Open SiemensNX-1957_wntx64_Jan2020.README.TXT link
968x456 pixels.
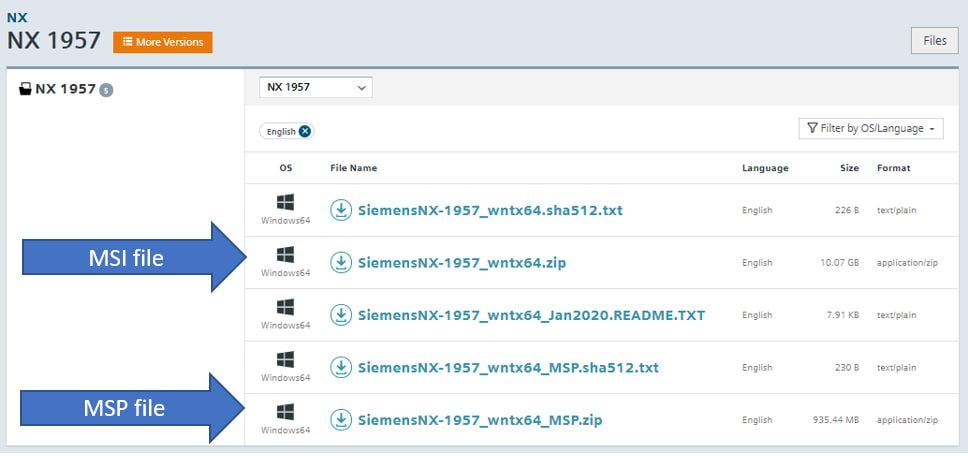[531, 315]
